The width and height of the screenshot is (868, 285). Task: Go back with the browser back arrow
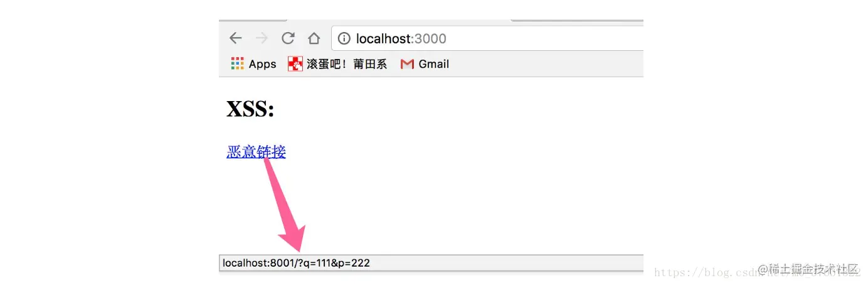click(235, 38)
